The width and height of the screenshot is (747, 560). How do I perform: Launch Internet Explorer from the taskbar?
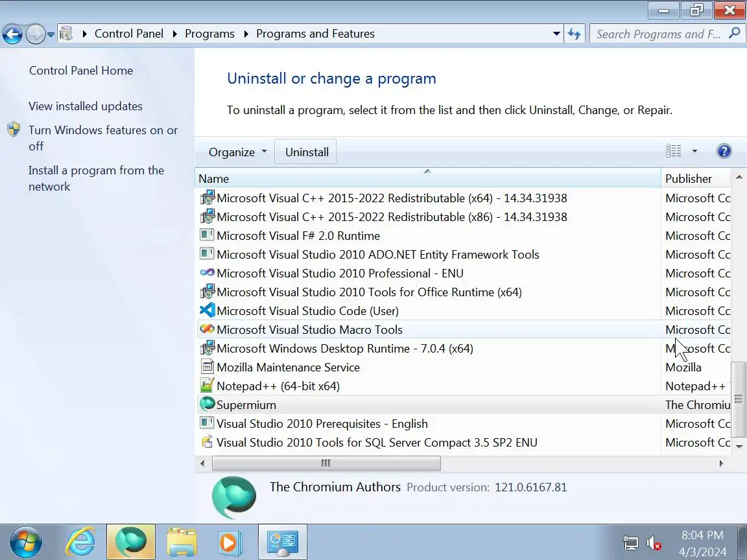point(80,542)
